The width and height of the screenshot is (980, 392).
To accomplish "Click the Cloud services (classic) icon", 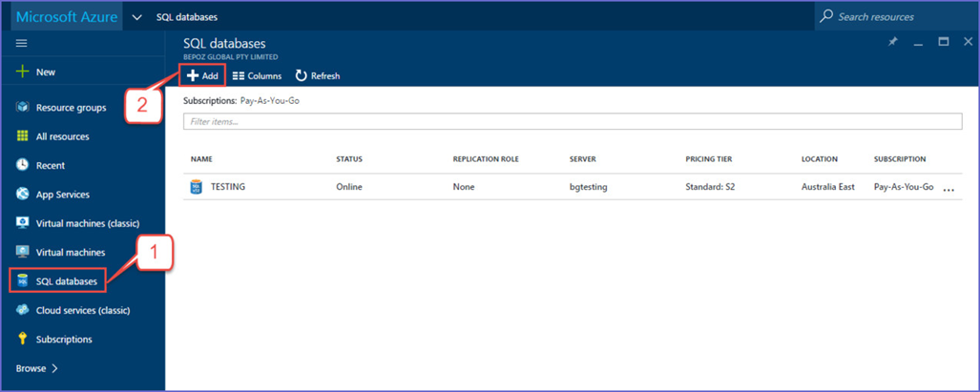I will (23, 310).
